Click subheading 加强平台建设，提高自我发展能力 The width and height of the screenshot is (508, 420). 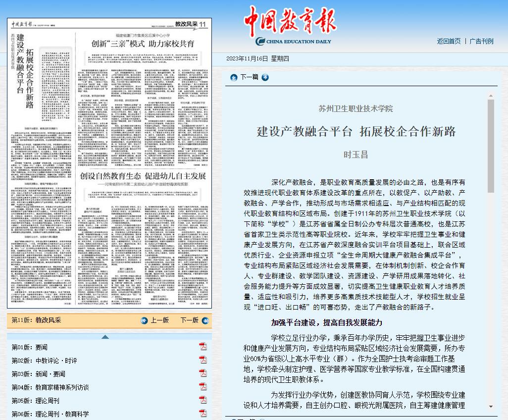[x=327, y=323]
